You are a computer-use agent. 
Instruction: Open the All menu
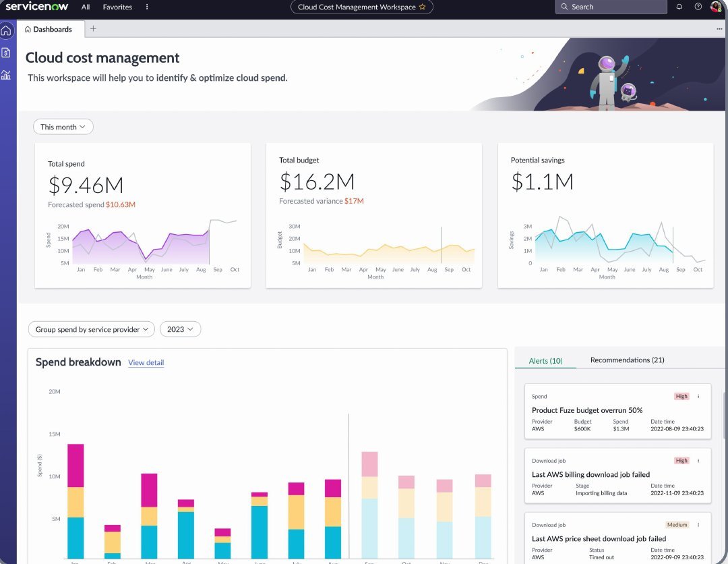click(86, 7)
